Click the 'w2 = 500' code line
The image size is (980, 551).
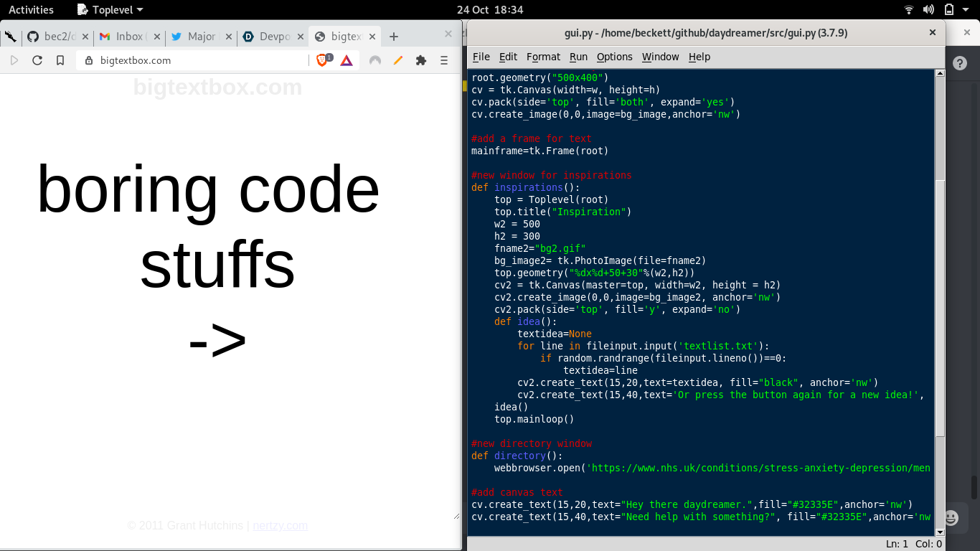[x=517, y=224]
